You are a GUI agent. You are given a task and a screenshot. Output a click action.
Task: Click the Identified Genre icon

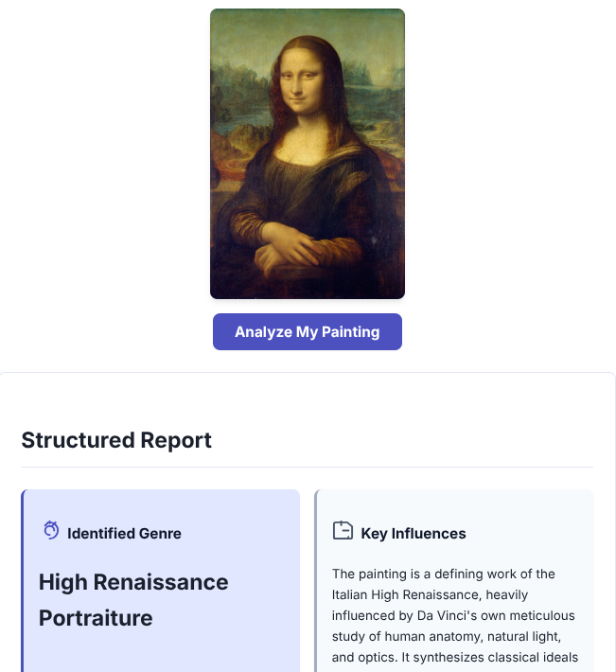[x=51, y=530]
